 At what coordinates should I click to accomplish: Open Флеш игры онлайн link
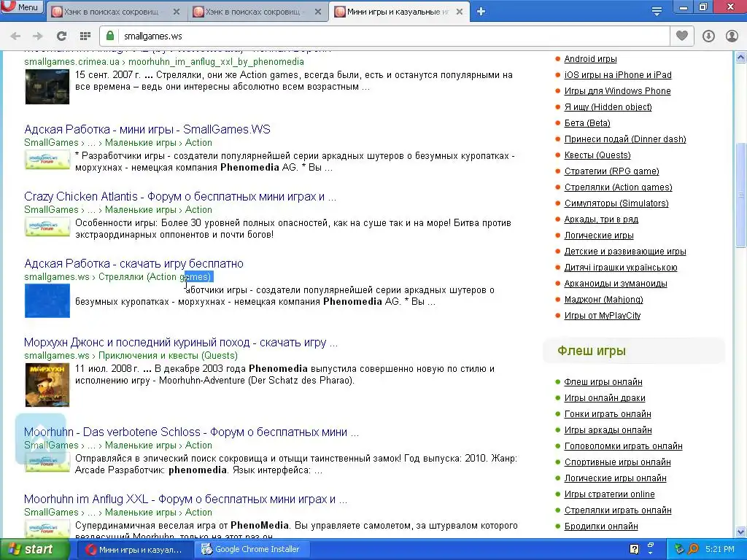click(x=603, y=382)
